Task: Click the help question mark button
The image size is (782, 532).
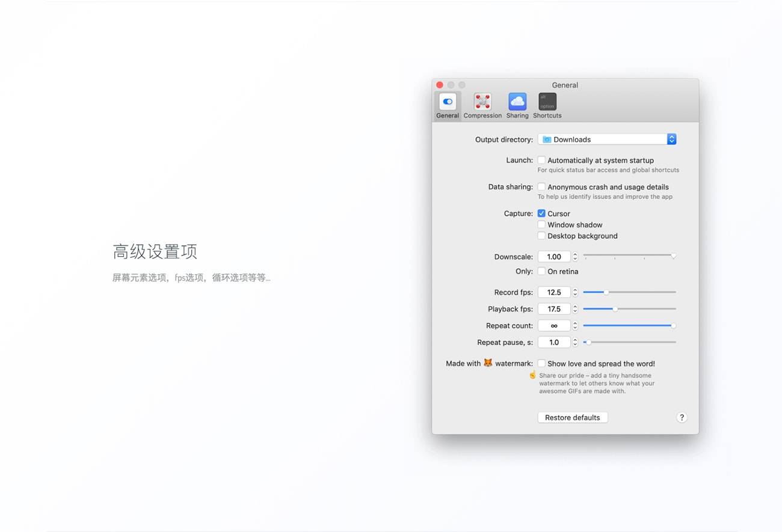Action: click(682, 418)
